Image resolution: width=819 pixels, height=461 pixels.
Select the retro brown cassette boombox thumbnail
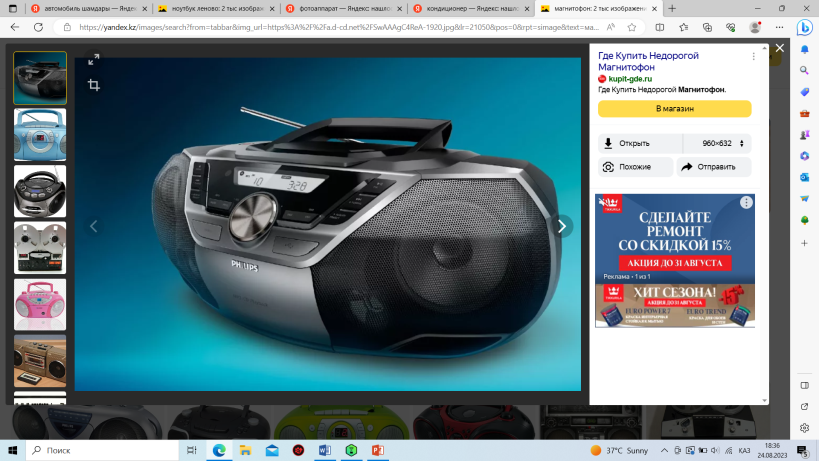coord(40,361)
